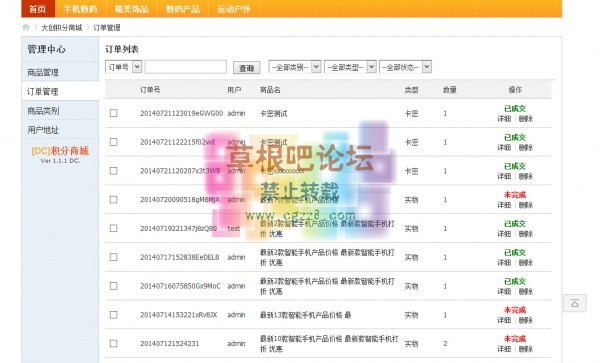Click 删除 for order 20140717152838EeDEL8
Screen dimensions: 600x363
click(525, 262)
